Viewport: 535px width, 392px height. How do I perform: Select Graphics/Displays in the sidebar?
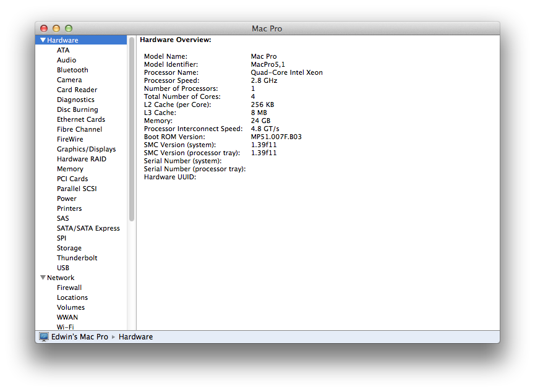coord(86,149)
